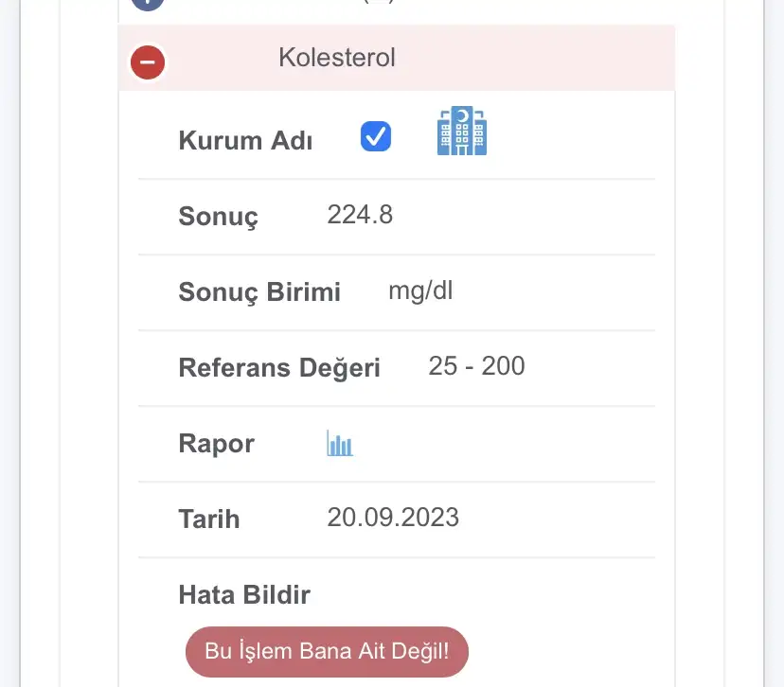Click the Tarih row label
The image size is (784, 687).
point(208,519)
